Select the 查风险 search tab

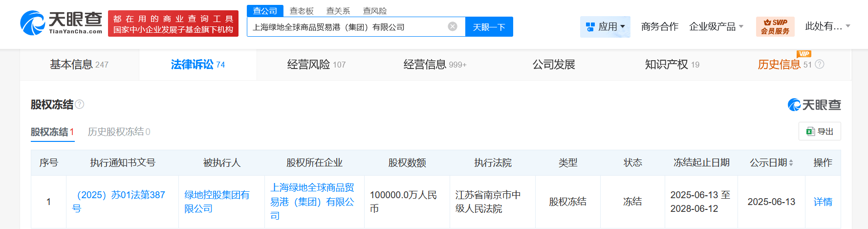(375, 11)
